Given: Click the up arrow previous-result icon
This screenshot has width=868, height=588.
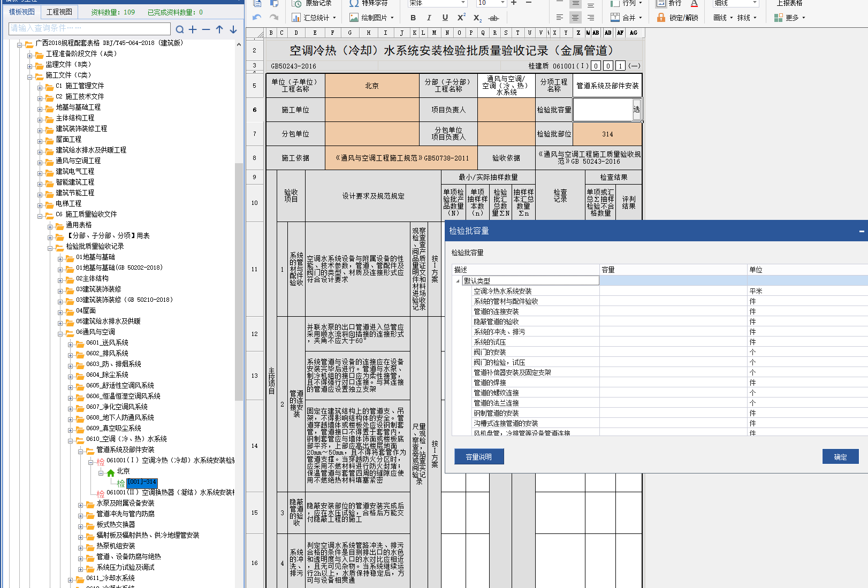Looking at the screenshot, I should click(x=219, y=29).
